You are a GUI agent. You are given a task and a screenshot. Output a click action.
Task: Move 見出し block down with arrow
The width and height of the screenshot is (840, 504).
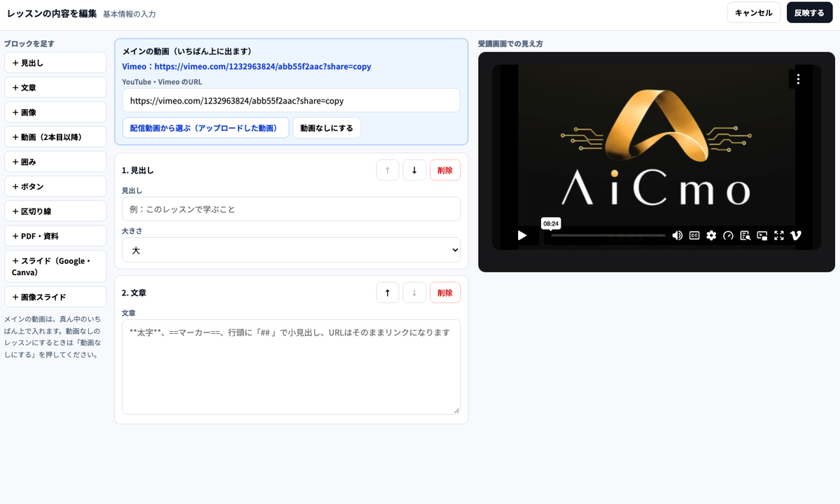414,170
